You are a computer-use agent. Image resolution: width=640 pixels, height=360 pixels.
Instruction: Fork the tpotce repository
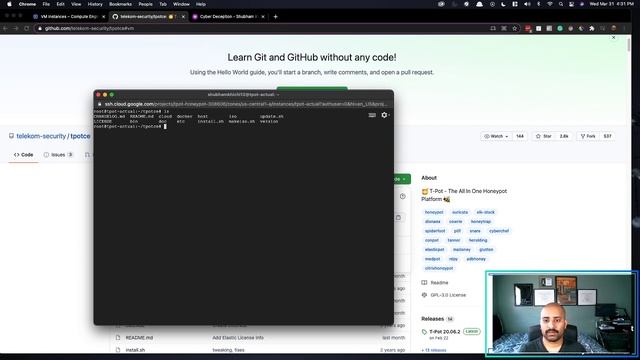point(588,136)
